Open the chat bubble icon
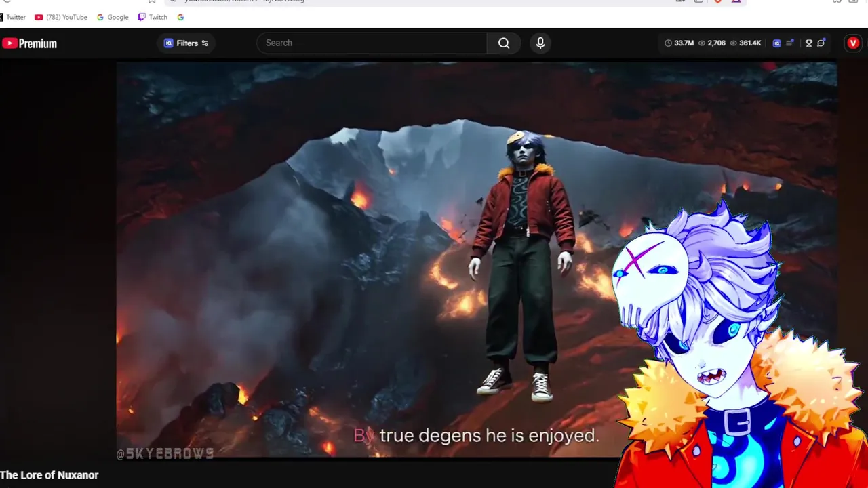This screenshot has height=488, width=868. (x=821, y=43)
